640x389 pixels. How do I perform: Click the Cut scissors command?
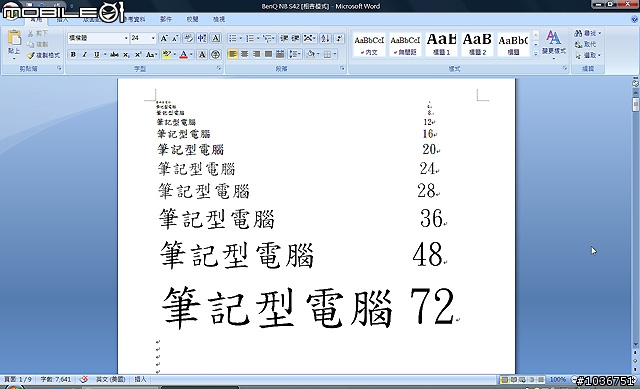click(x=38, y=33)
